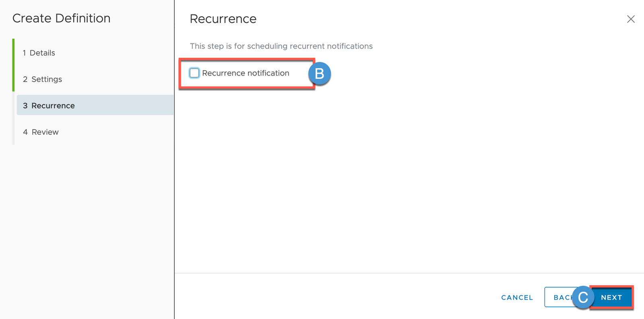Open step 2 Settings in the wizard
This screenshot has width=644, height=319.
(47, 79)
